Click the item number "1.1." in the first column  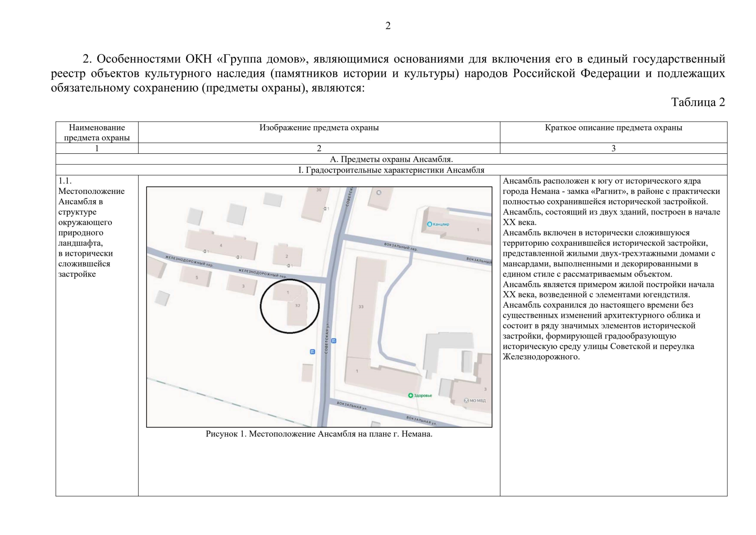(x=65, y=181)
